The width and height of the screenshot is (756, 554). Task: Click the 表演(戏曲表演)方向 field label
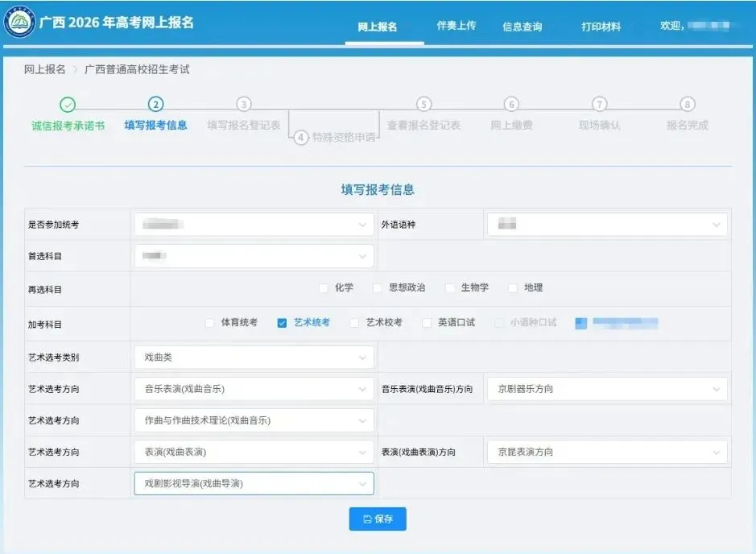click(x=419, y=453)
